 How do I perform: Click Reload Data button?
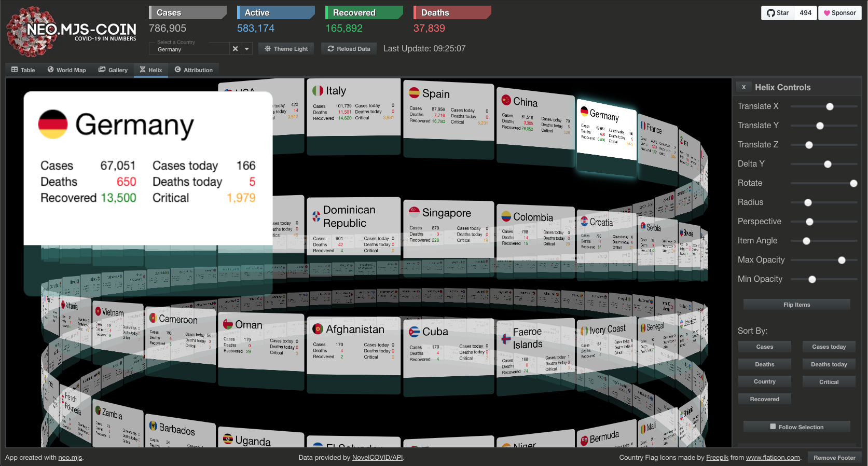click(349, 49)
